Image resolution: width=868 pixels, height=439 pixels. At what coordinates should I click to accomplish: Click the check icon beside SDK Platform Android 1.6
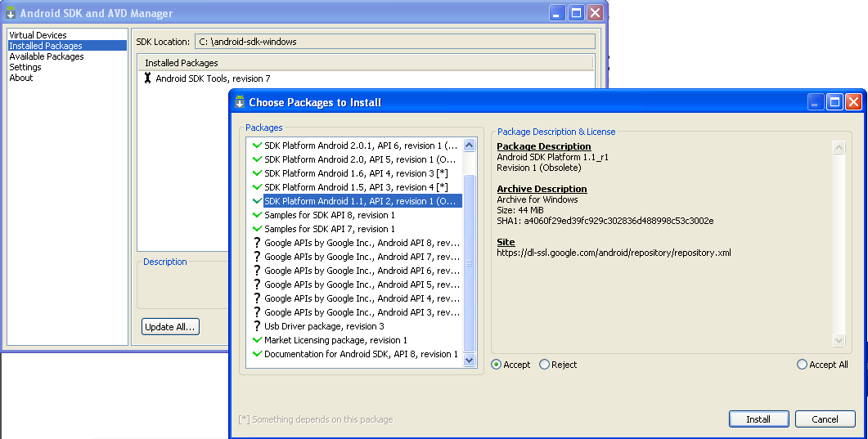257,173
